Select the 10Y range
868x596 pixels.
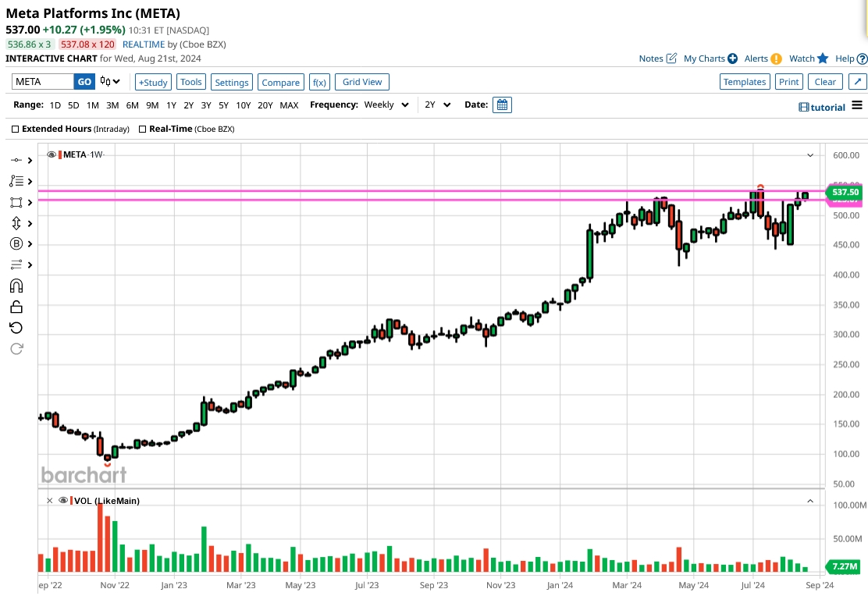[243, 105]
